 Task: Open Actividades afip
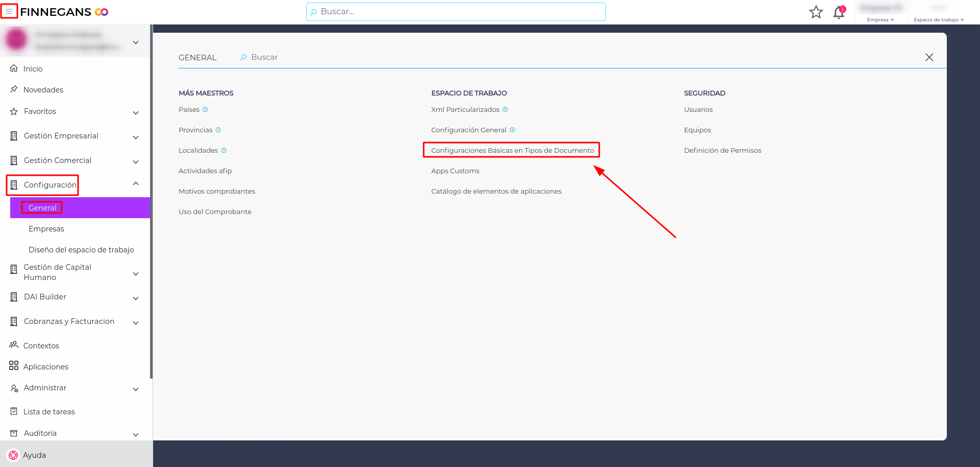(x=205, y=171)
